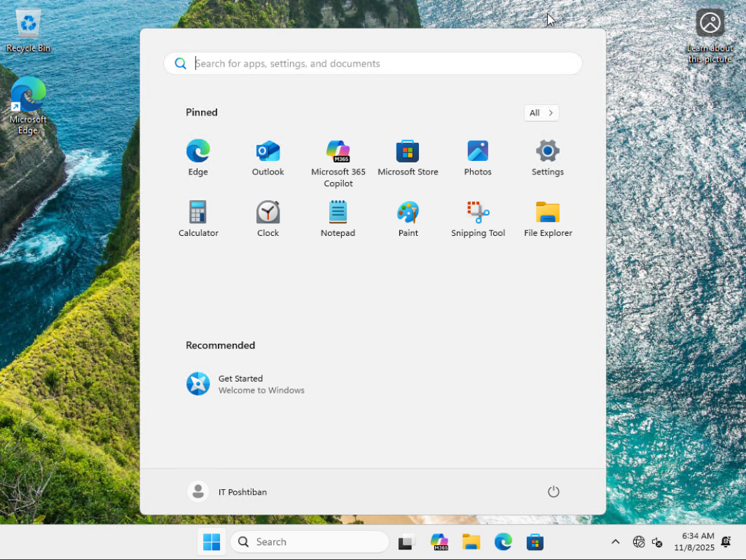Screen dimensions: 746x560
Task: Click the Start button on taskbar
Action: point(212,542)
